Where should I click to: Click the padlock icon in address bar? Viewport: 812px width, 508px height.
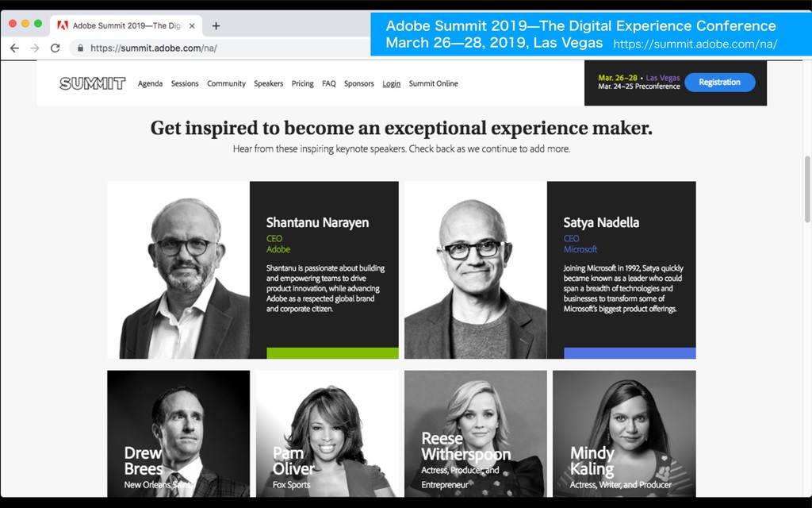80,48
